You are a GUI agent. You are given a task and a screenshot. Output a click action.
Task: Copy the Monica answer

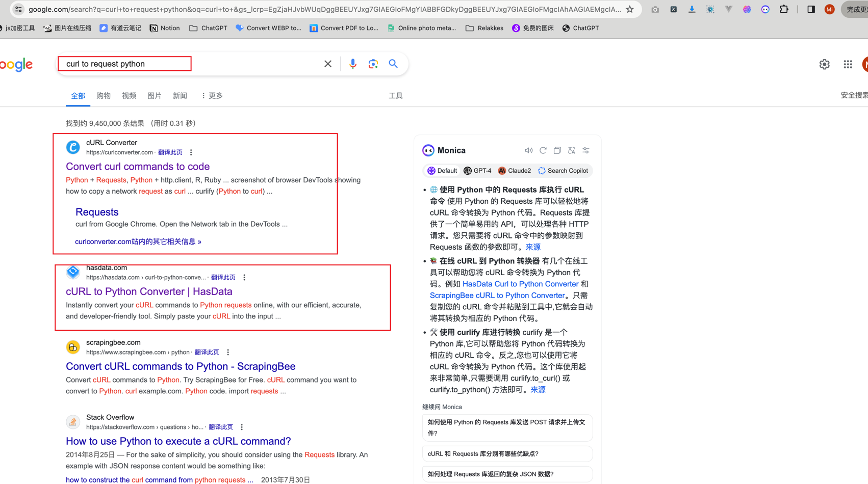(557, 150)
